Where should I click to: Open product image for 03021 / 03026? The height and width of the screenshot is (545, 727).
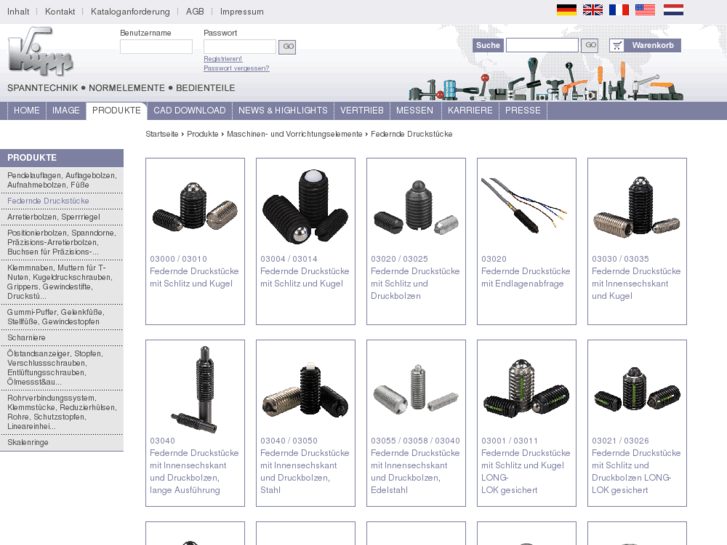point(637,390)
